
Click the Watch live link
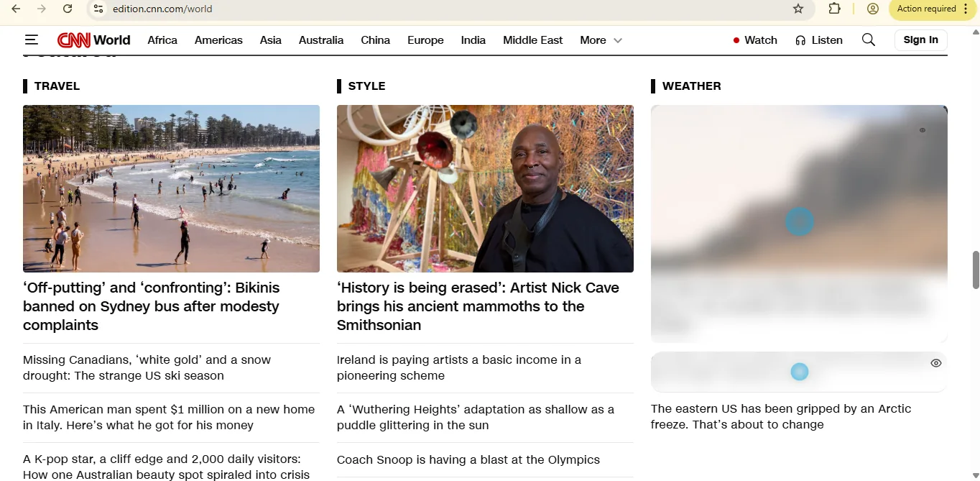tap(755, 40)
